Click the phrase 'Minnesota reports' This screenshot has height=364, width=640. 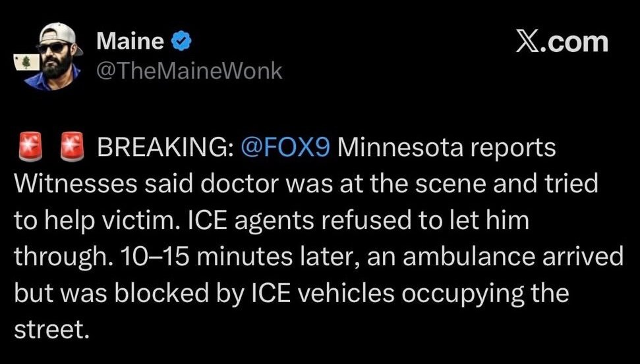pos(447,148)
